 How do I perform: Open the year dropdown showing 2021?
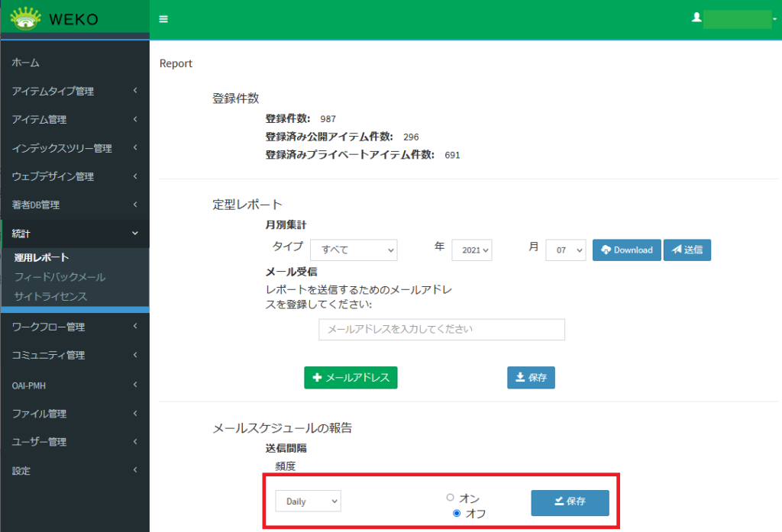[471, 250]
